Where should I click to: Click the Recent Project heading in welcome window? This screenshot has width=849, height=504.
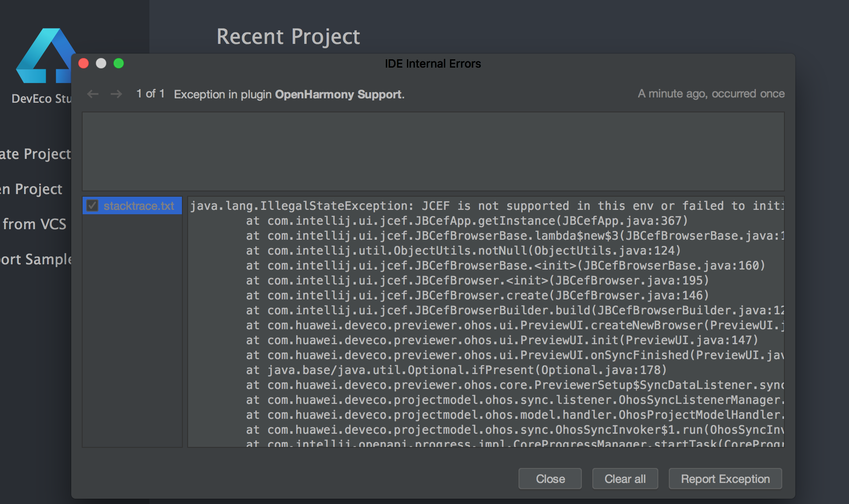click(x=288, y=36)
